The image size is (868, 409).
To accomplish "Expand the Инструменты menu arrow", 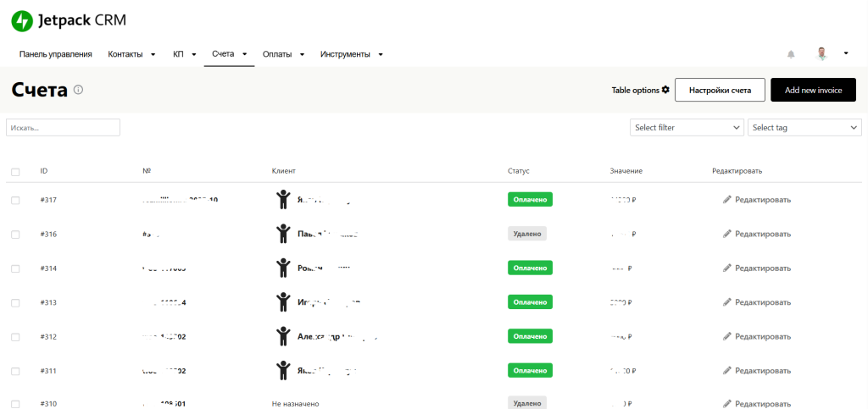I will click(381, 54).
